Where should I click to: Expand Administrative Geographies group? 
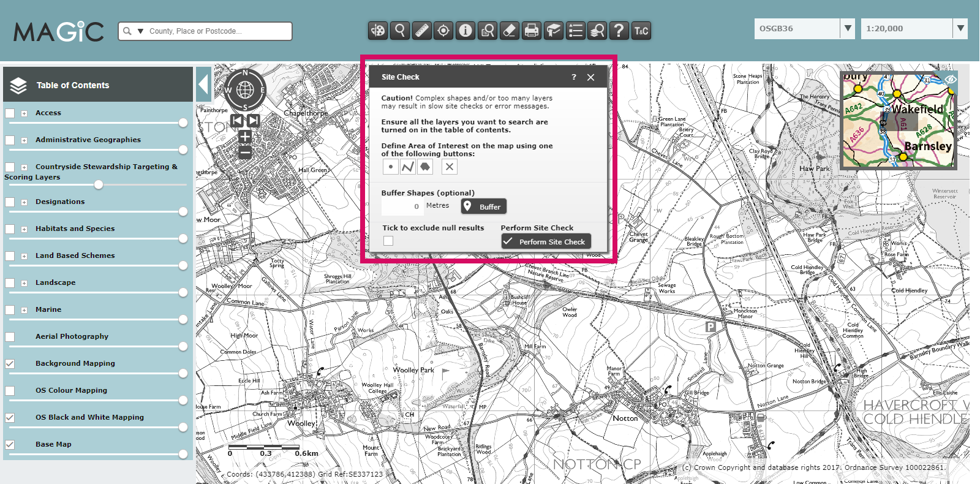pos(24,140)
